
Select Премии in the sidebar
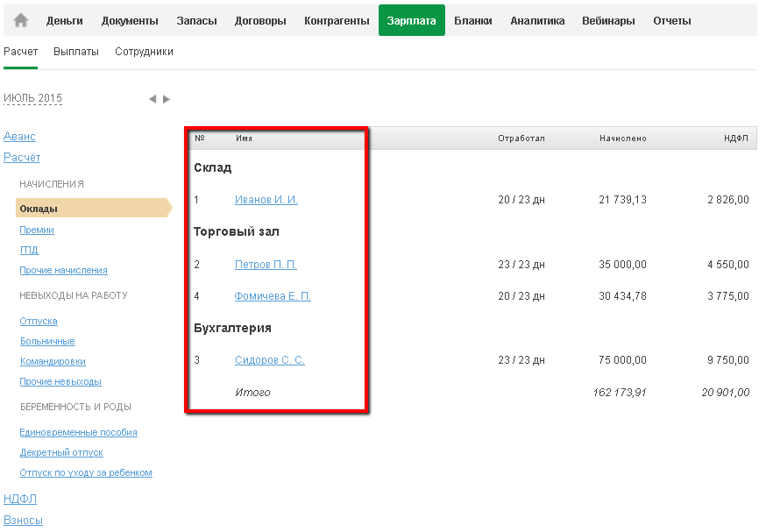click(37, 230)
